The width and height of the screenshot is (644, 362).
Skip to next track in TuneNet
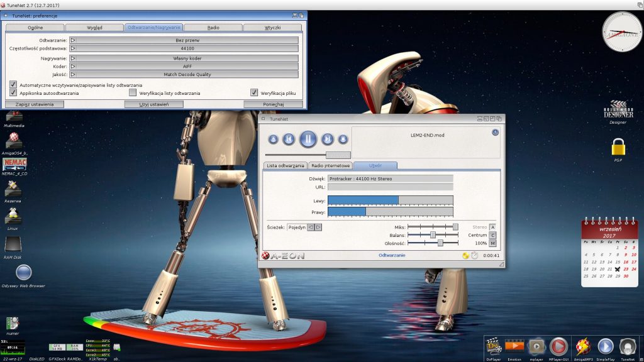coord(327,140)
